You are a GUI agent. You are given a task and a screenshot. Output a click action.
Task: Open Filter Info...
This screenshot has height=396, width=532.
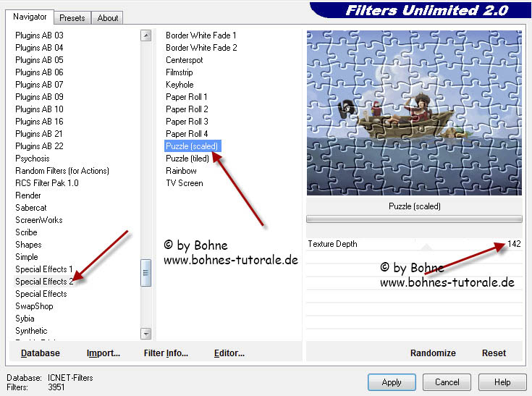(166, 353)
